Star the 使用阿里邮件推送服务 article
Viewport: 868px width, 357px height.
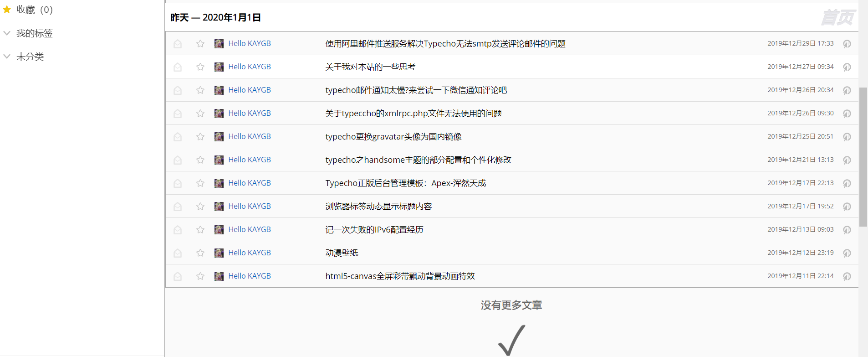point(200,43)
